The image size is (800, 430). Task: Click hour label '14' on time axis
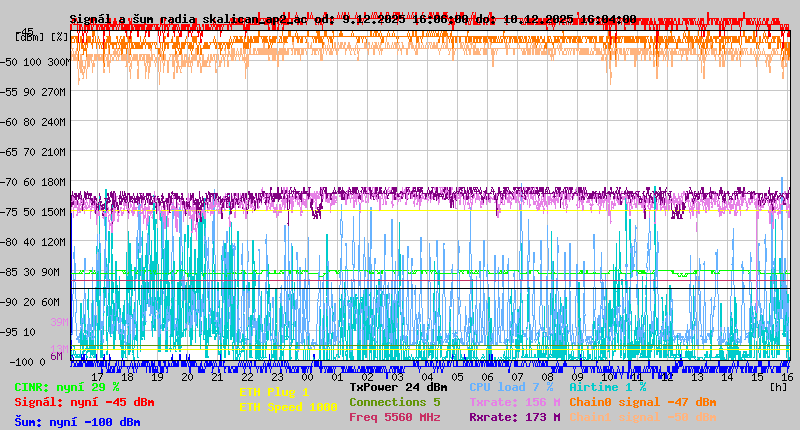(x=727, y=377)
